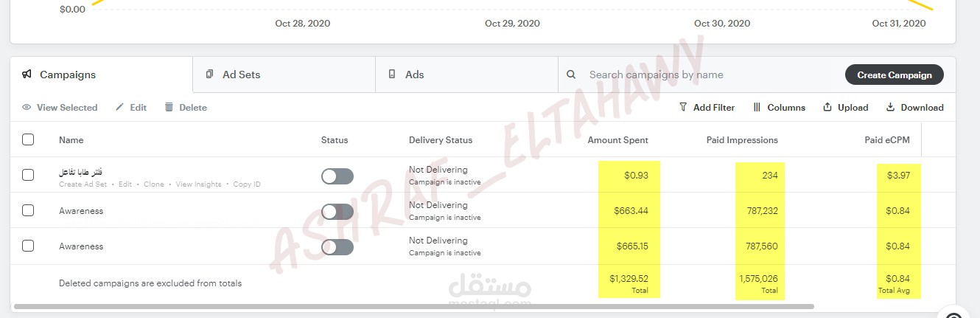Select the first Awareness campaign checkbox

click(x=28, y=210)
